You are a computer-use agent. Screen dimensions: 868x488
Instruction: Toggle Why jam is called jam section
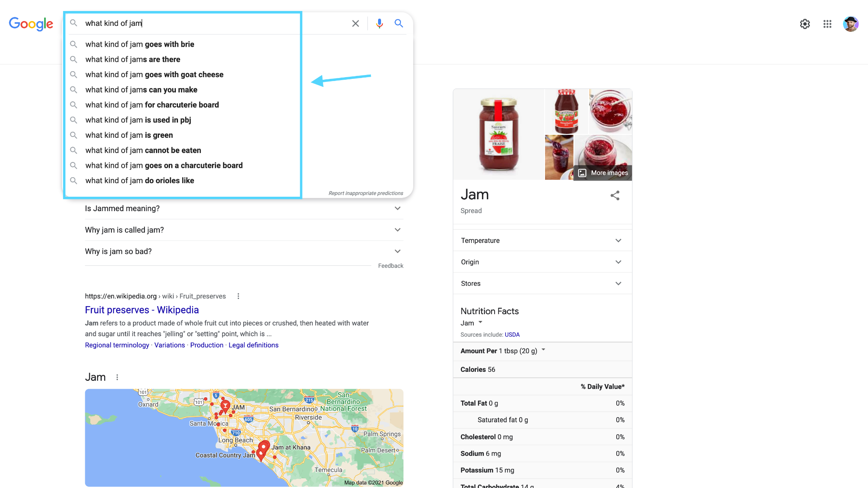(x=243, y=230)
